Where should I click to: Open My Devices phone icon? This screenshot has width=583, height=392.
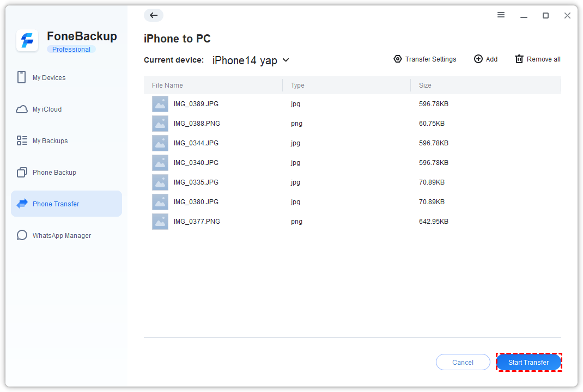coord(22,77)
